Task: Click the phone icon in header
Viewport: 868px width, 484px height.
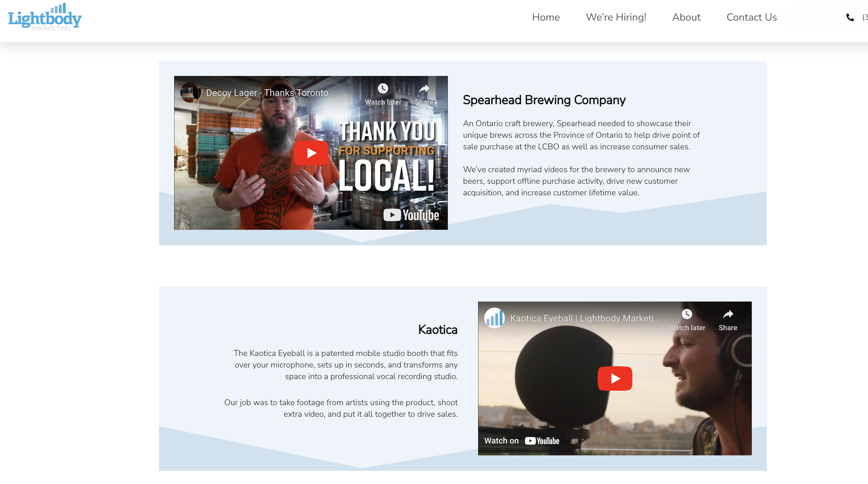Action: point(850,17)
